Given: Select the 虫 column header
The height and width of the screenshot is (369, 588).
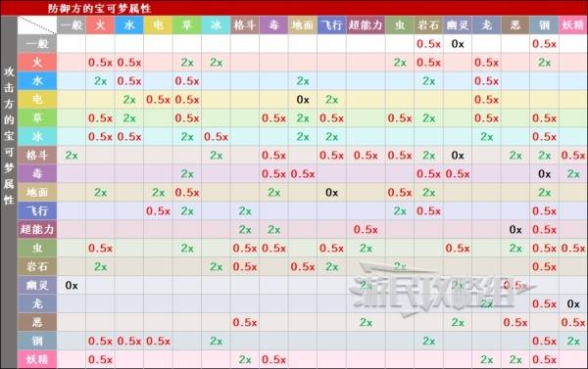Looking at the screenshot, I should pos(400,25).
